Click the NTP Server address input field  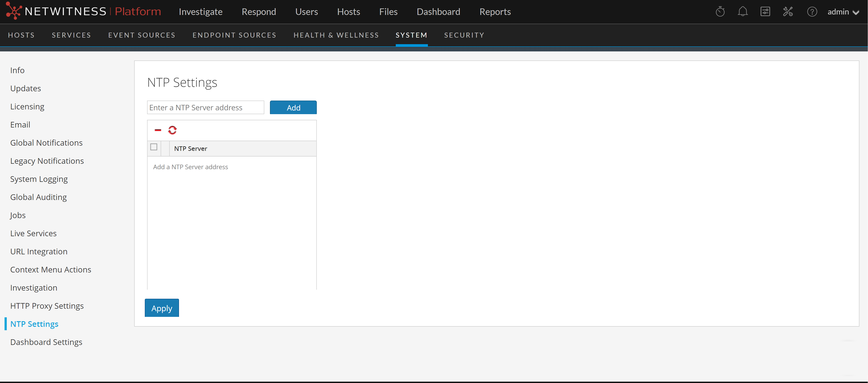click(205, 107)
